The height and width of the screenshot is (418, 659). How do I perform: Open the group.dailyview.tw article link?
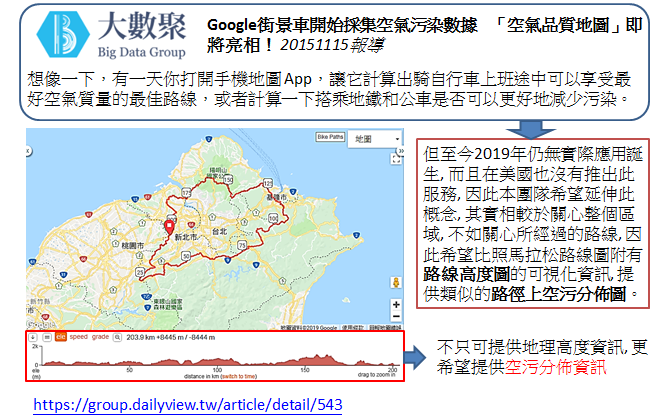(188, 405)
